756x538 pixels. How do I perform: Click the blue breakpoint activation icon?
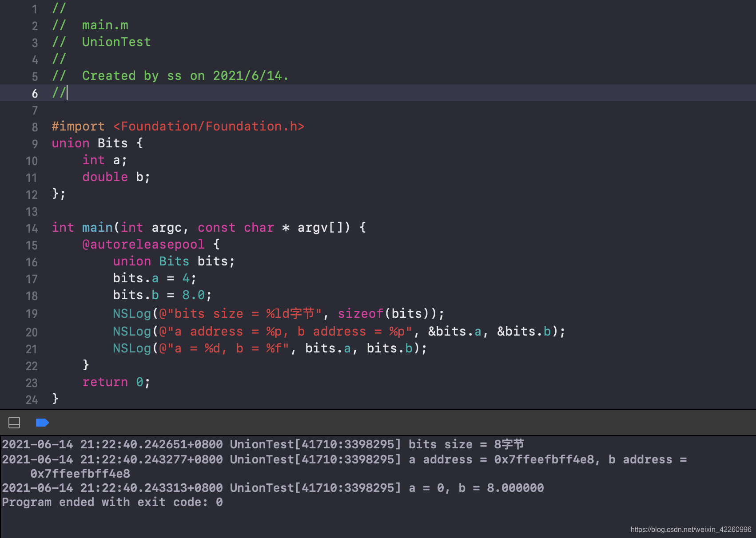click(42, 423)
